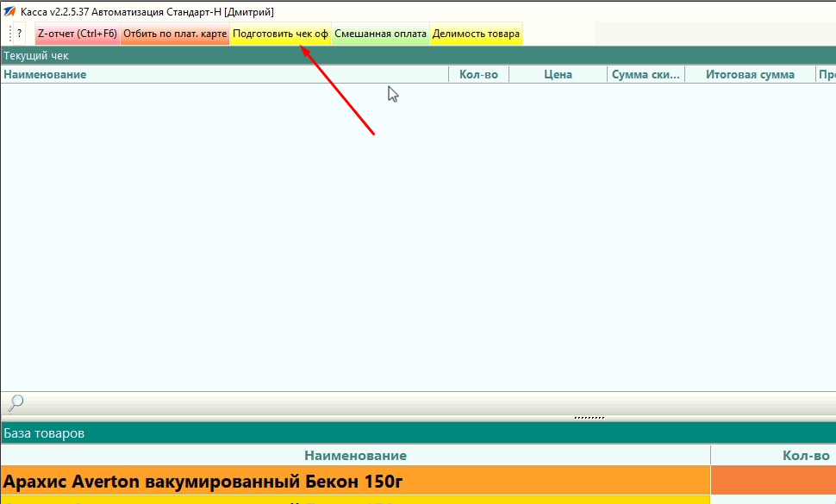Image resolution: width=836 pixels, height=504 pixels.
Task: Sort База товаров by Наименование header
Action: tap(356, 456)
